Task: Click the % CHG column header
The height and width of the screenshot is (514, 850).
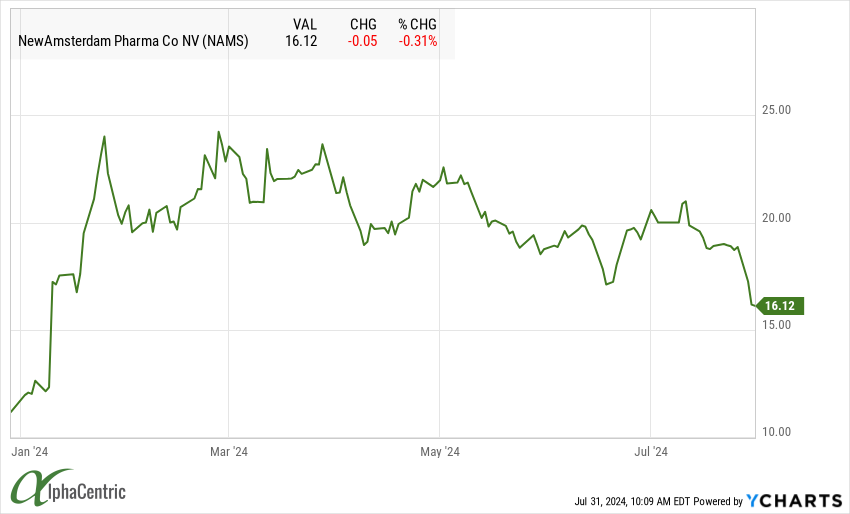Action: point(417,24)
